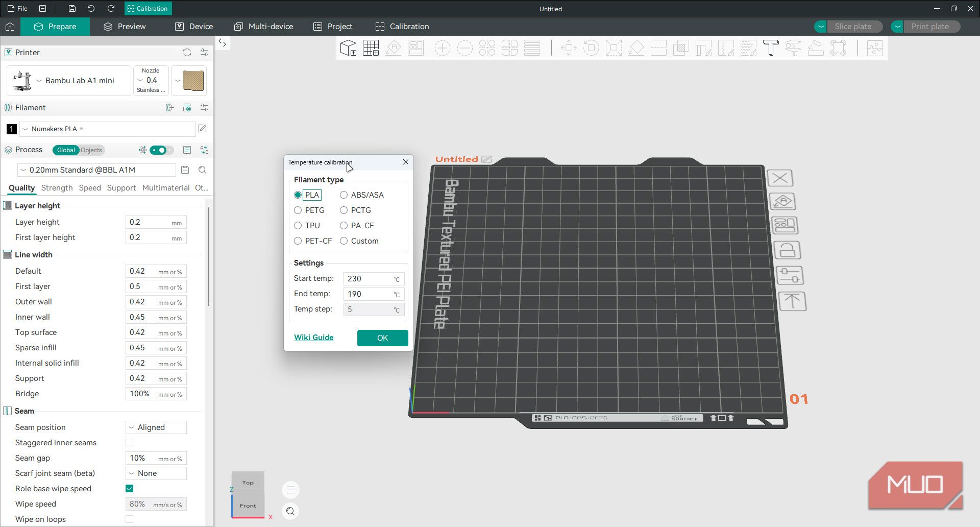Screen dimensions: 980x527
Task: Select the Text shape tool icon
Action: tap(771, 48)
